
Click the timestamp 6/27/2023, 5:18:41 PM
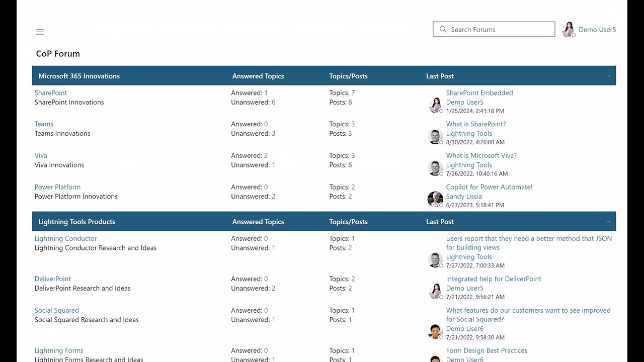tap(475, 205)
